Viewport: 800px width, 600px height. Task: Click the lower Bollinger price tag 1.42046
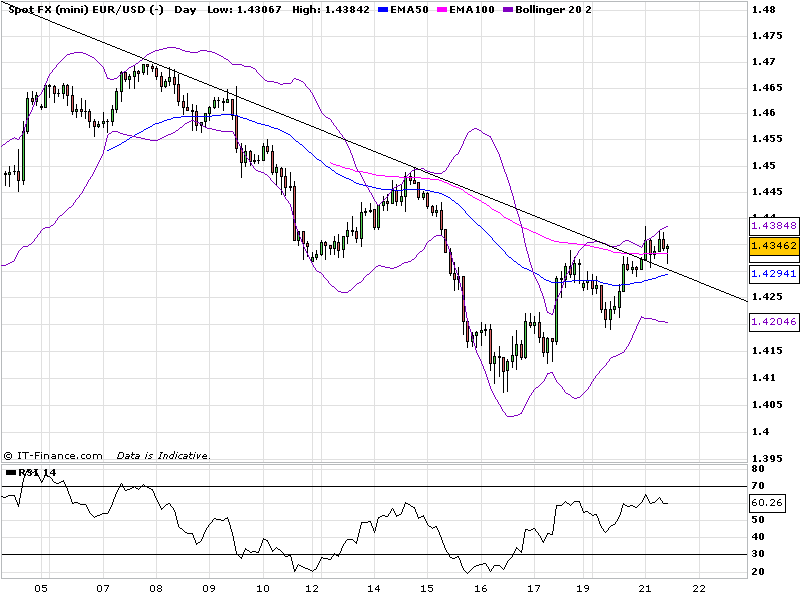click(x=774, y=322)
